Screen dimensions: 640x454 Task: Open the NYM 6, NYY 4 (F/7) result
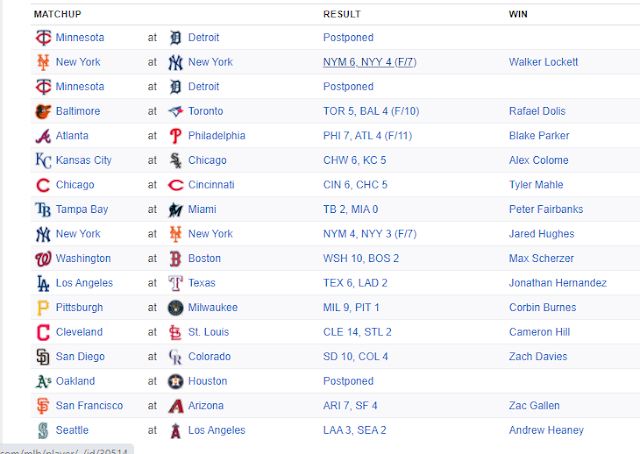click(370, 62)
